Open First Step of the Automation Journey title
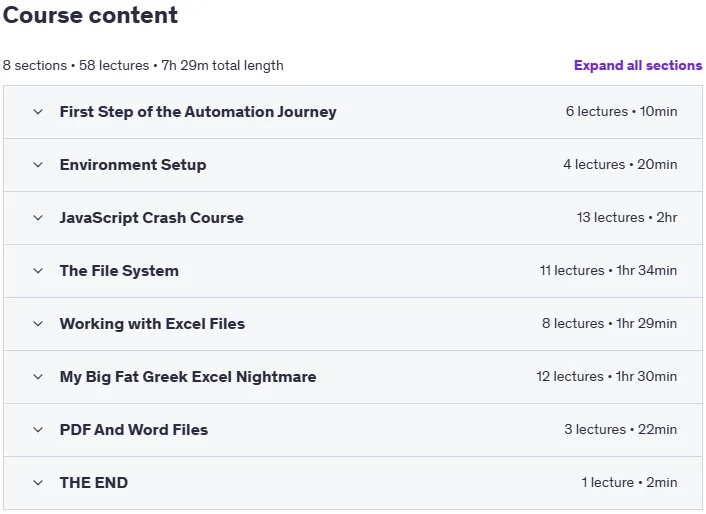The image size is (706, 514). click(x=198, y=112)
